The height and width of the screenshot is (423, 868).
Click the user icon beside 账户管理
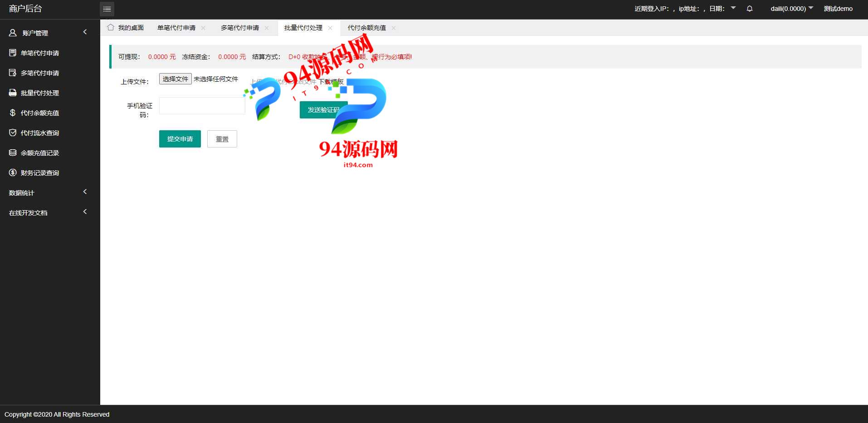[x=13, y=33]
